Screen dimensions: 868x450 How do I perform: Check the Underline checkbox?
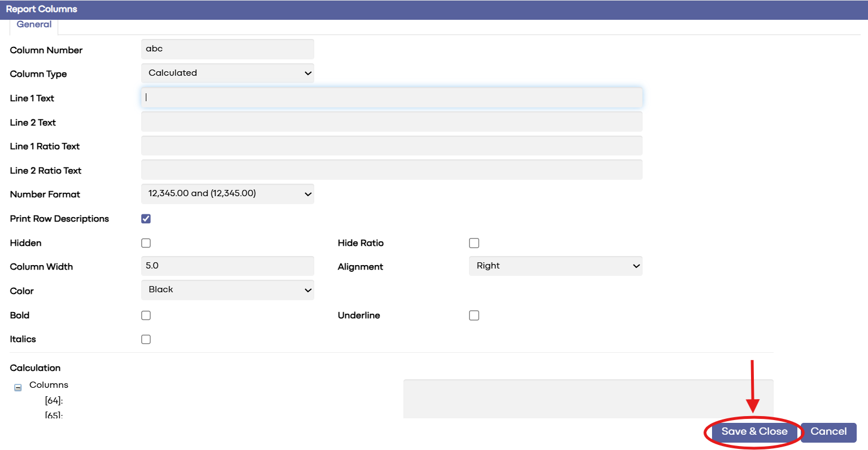coord(474,315)
